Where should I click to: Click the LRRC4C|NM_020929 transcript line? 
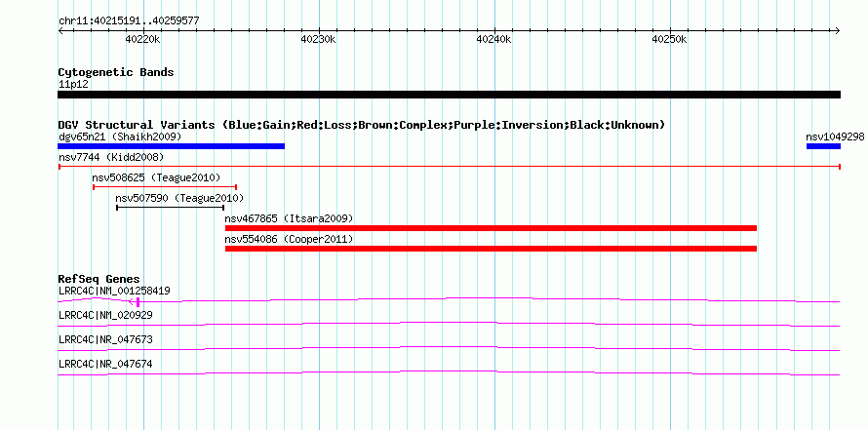pos(449,324)
